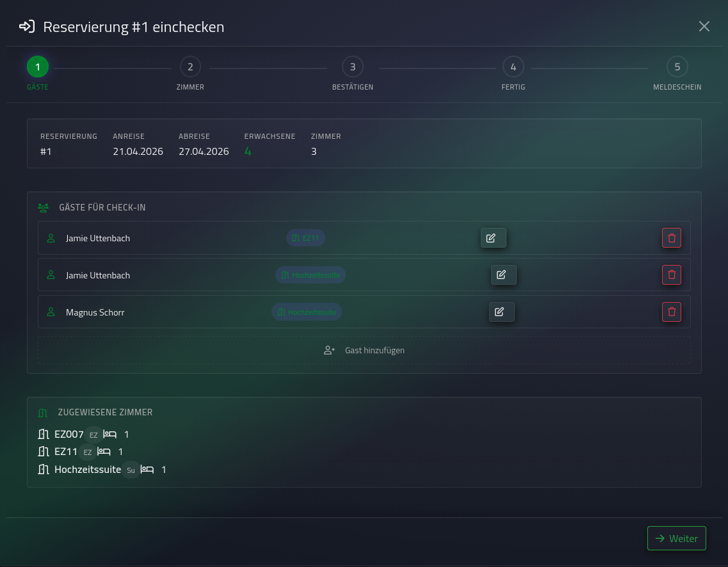Click Gast hinzufügen to add guest
Image resolution: width=728 pixels, height=567 pixels.
pyautogui.click(x=364, y=350)
